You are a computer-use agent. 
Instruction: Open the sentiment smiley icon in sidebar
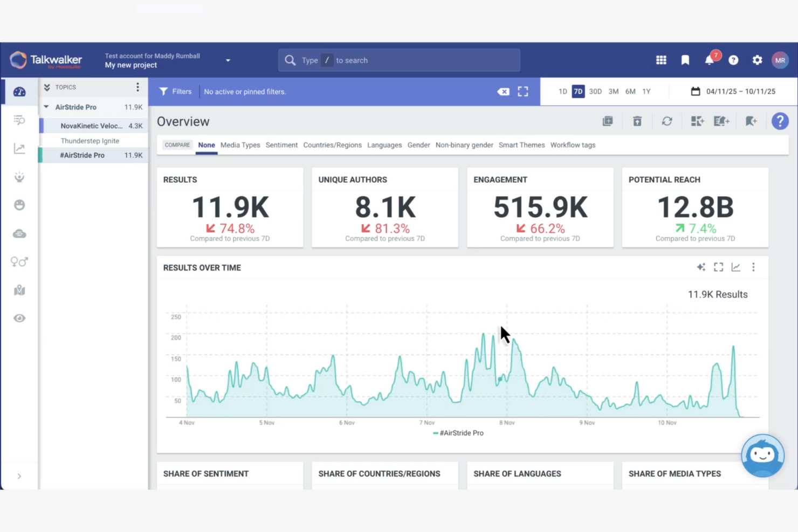click(19, 205)
